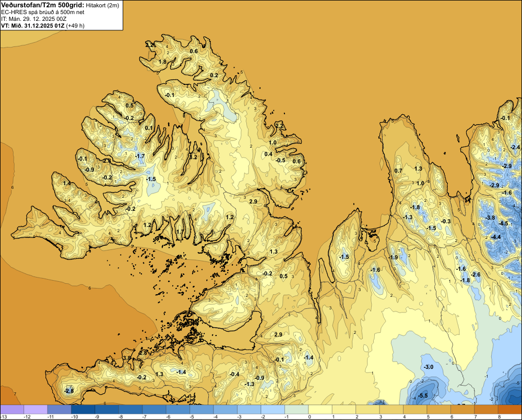Click the '-1.7' temperature label

(x=140, y=156)
